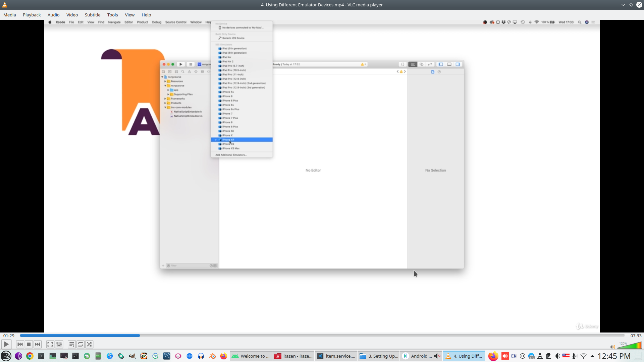Launch Google Chrome from taskbar
The width and height of the screenshot is (644, 362).
click(x=30, y=356)
